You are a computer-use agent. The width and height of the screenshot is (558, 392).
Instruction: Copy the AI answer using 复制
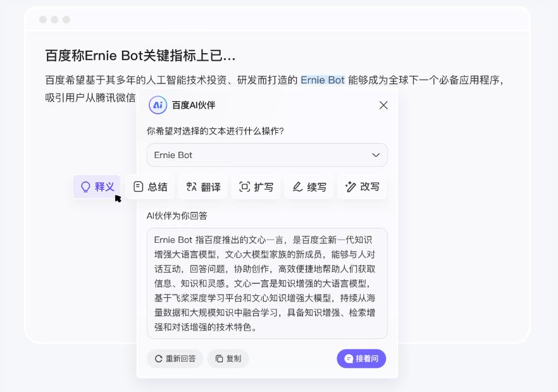point(228,358)
